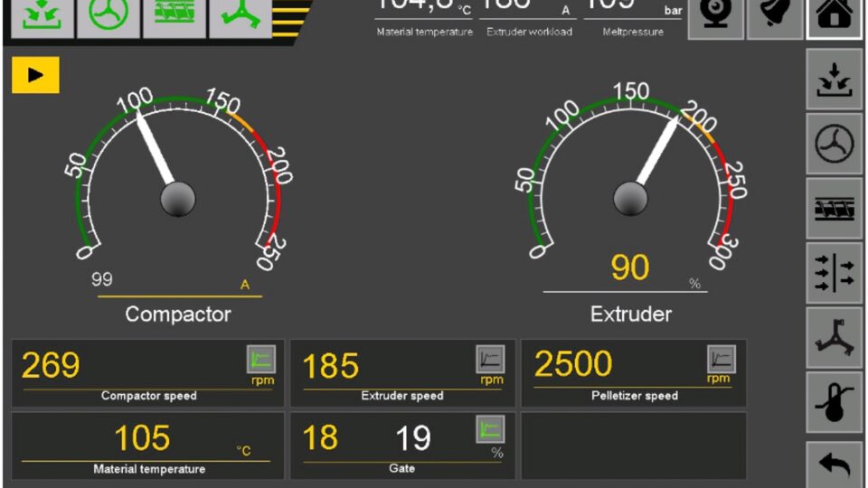Toggle the Compactor speed trend chart icon
The width and height of the screenshot is (868, 488).
pyautogui.click(x=260, y=360)
